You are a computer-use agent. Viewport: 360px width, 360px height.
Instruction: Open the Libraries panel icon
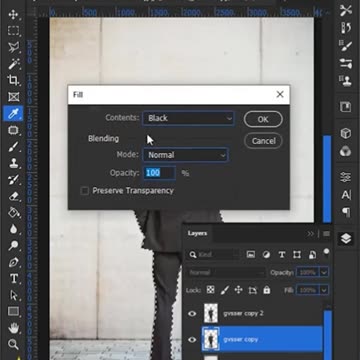[x=346, y=107]
